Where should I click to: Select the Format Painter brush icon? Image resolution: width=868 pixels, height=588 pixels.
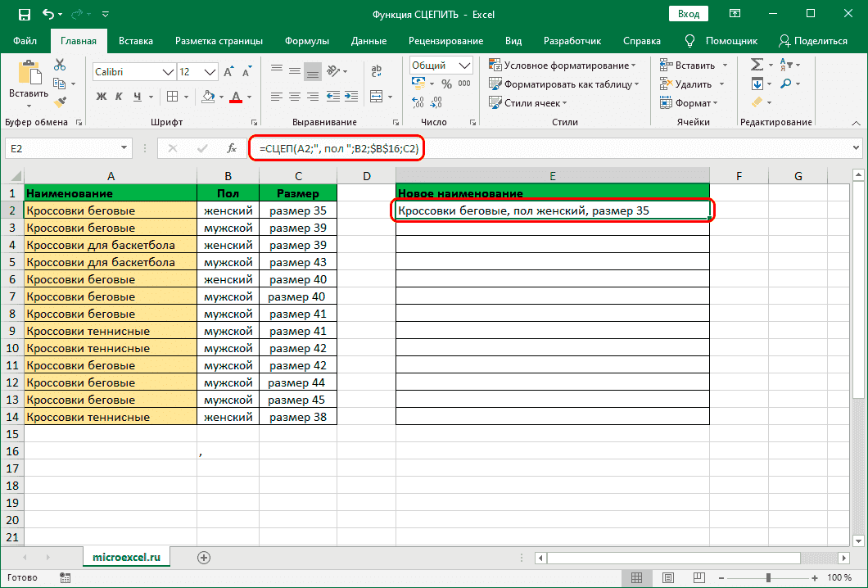click(60, 102)
